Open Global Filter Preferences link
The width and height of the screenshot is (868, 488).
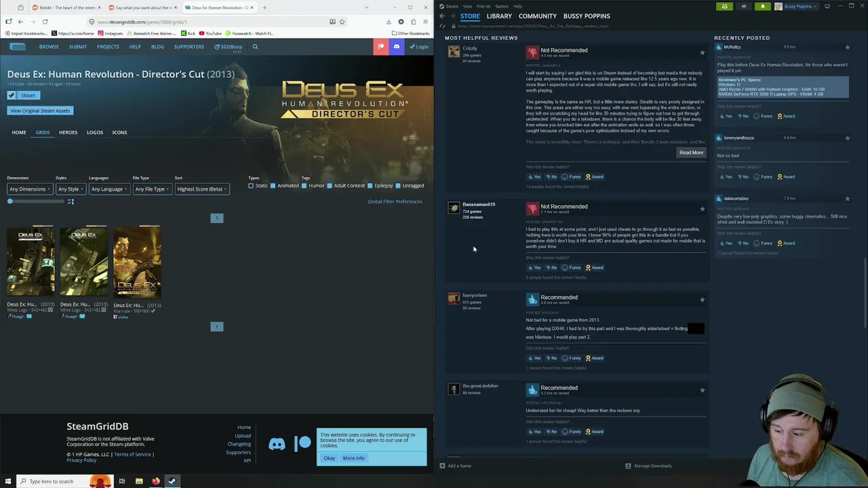point(395,201)
